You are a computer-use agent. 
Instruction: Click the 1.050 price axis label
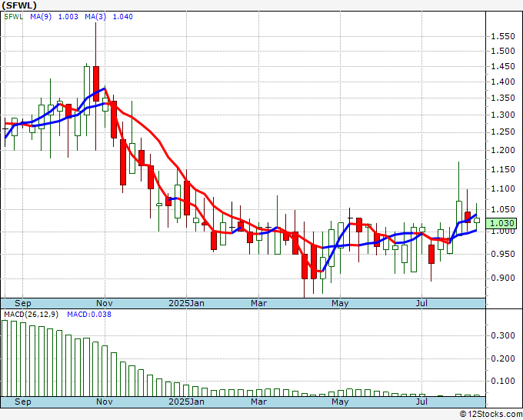pyautogui.click(x=503, y=209)
